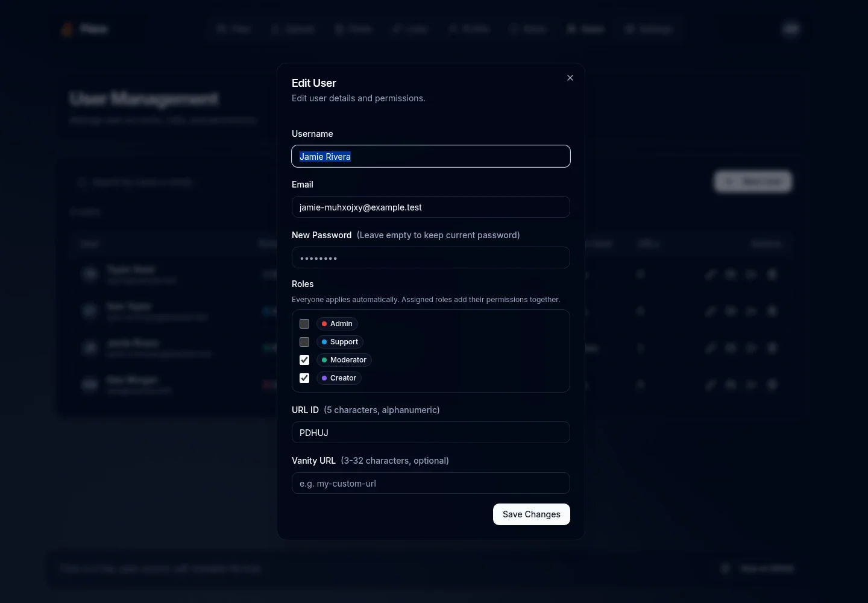Viewport: 868px width, 603px height.
Task: Click "Edit user details and permissions." subtitle
Action: [x=359, y=98]
